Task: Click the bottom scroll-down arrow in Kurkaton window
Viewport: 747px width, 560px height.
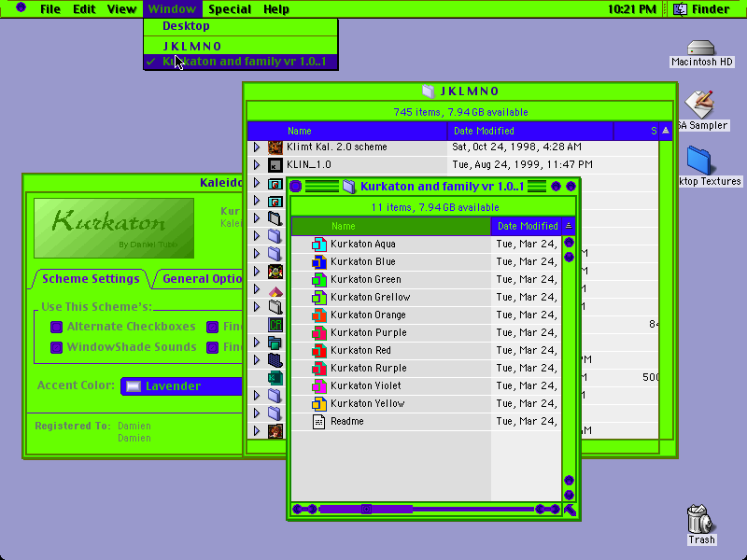Action: click(x=569, y=496)
